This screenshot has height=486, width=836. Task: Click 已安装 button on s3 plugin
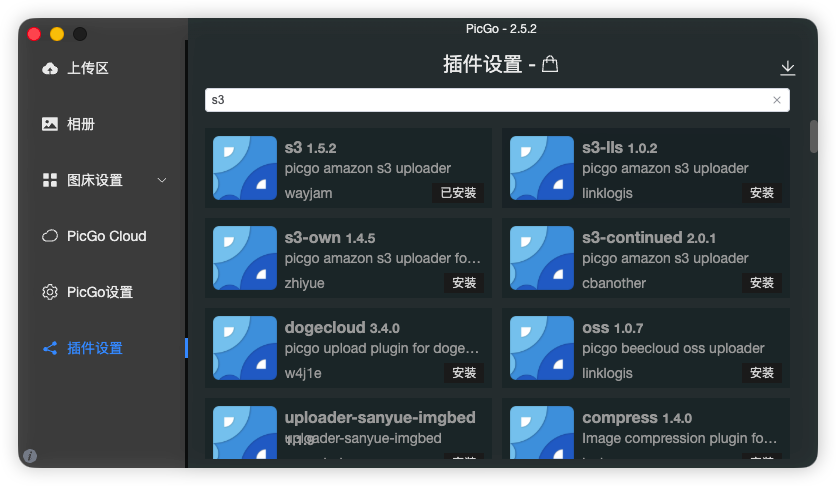pyautogui.click(x=458, y=193)
